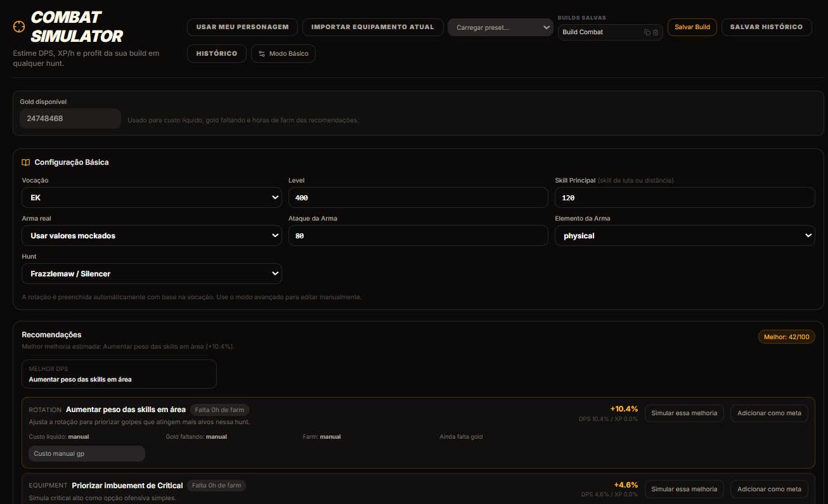Viewport: 828px width, 504px height.
Task: Click the book icon beside Configuração Básica
Action: [x=26, y=162]
